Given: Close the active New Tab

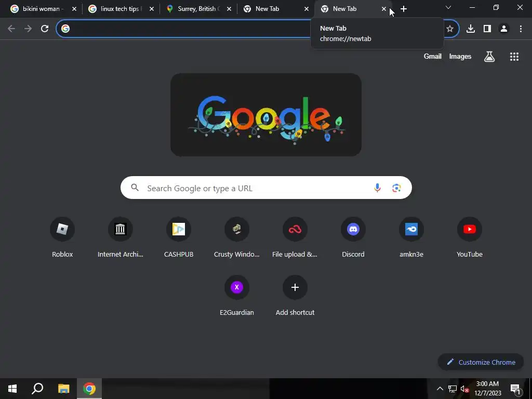Looking at the screenshot, I should click(x=384, y=9).
